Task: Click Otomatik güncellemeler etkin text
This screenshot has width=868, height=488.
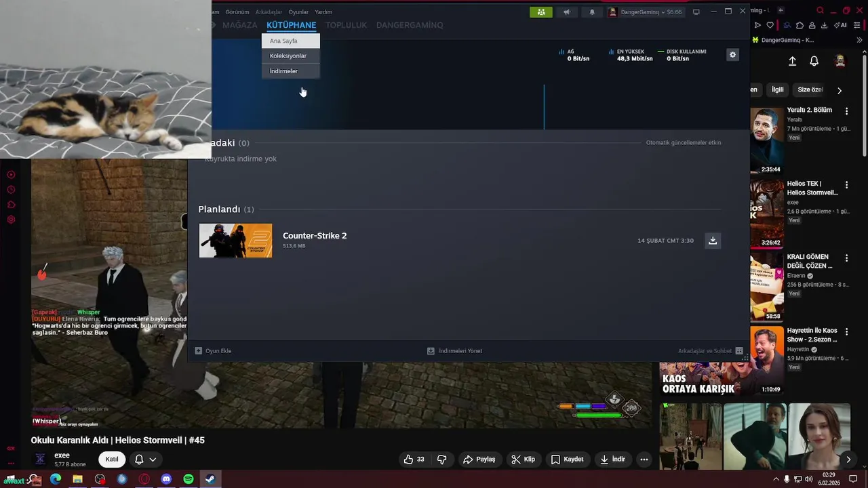Action: (684, 143)
